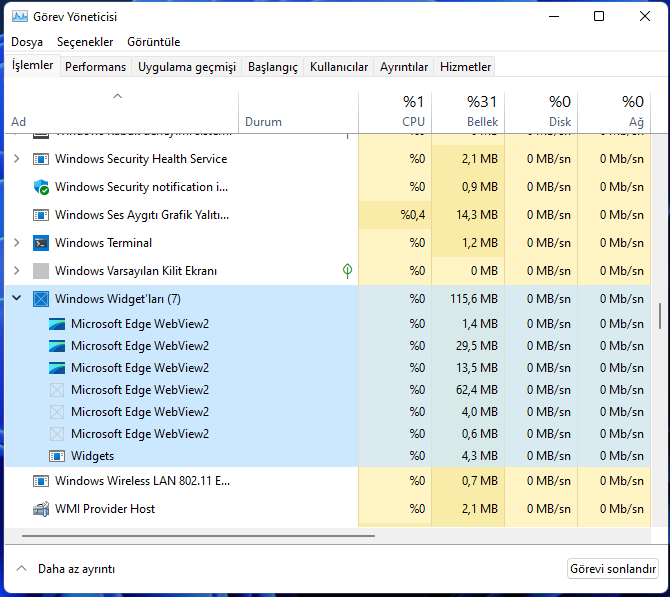Switch to the Hizmetler tab
The image size is (670, 597).
(465, 67)
